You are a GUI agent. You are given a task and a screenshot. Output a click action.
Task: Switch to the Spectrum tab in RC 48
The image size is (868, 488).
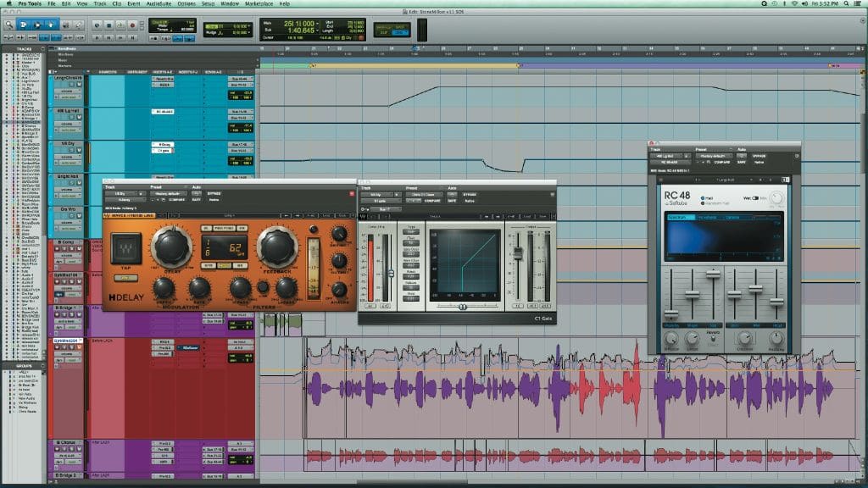pos(679,218)
